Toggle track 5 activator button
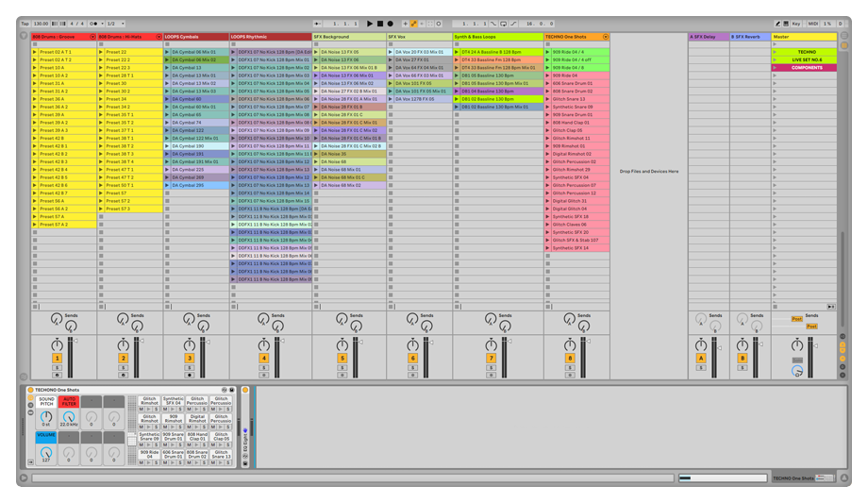Screen dimensions: 868x503 point(342,359)
